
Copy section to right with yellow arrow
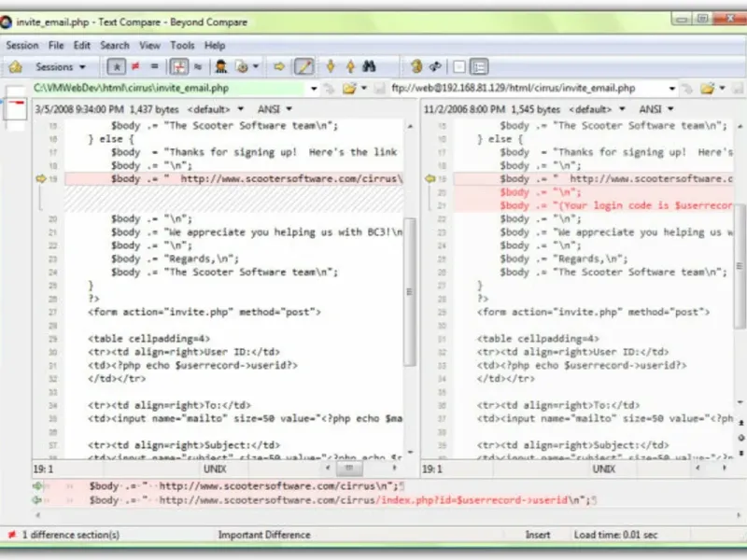click(279, 66)
